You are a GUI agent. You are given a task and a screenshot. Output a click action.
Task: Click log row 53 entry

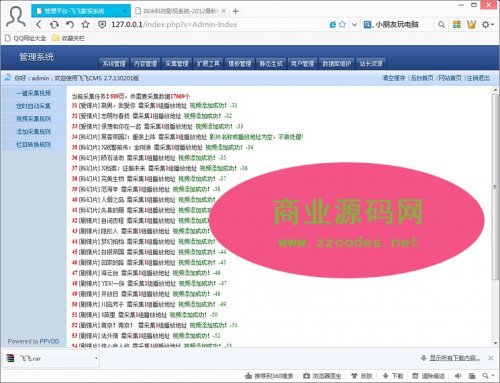tap(146, 336)
